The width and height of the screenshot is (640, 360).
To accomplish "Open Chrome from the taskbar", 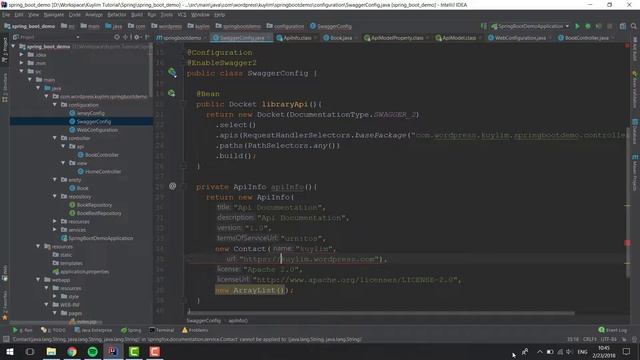I will coord(72,351).
